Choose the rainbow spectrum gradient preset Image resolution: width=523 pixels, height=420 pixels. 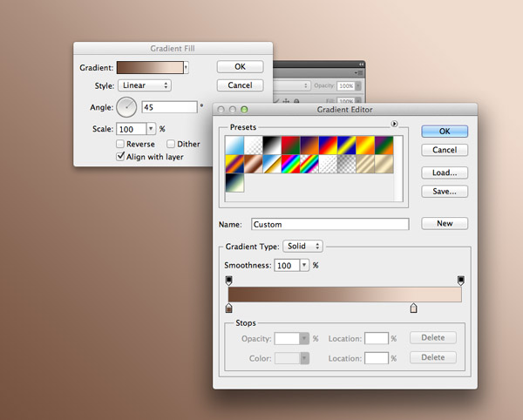(290, 164)
